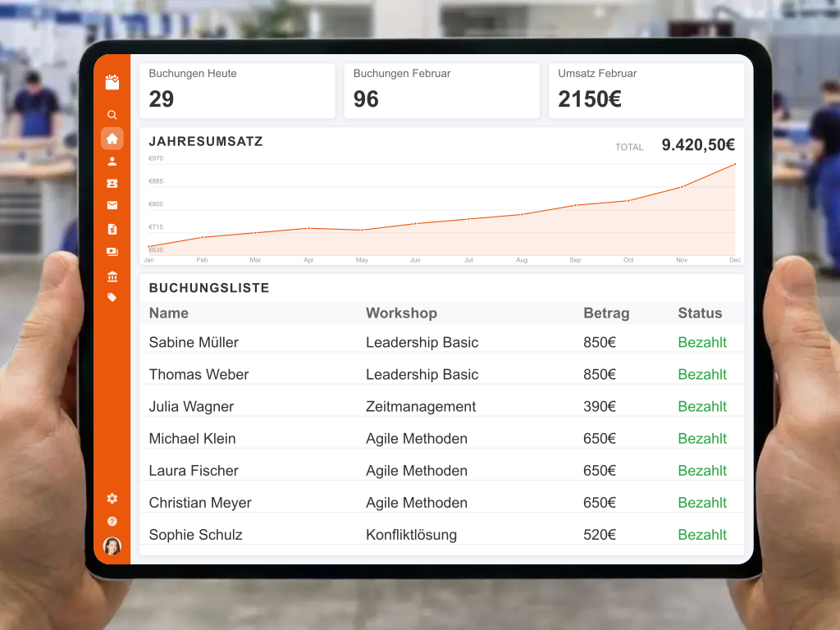Sort the list by Name column header
The width and height of the screenshot is (840, 630).
[x=169, y=313]
